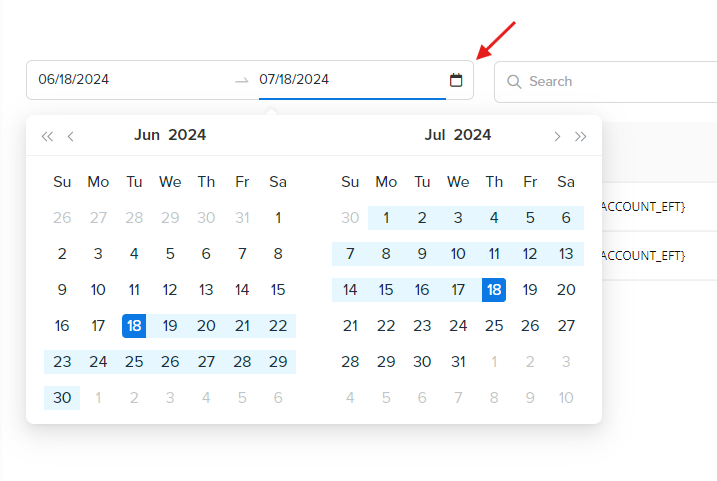Choose July 31 in the calendar

coord(458,362)
